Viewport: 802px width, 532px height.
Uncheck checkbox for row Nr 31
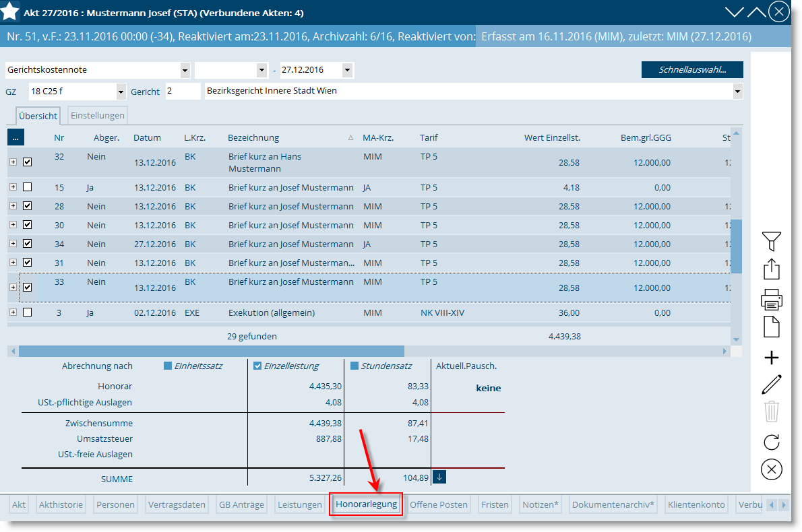(28, 262)
